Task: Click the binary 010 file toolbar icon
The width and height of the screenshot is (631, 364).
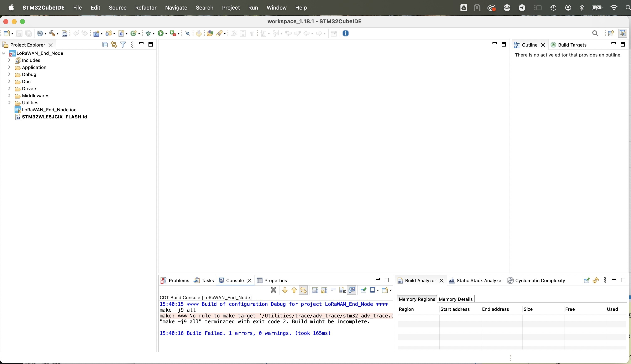Action: (64, 33)
